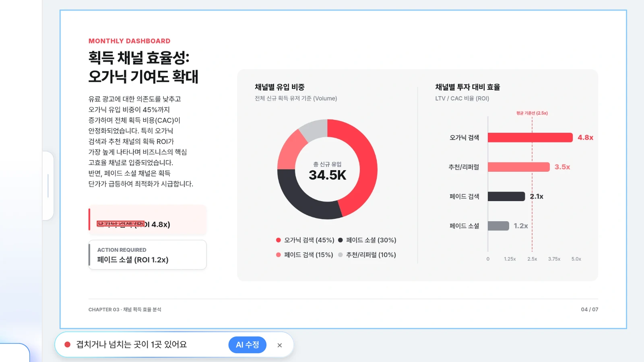This screenshot has height=362, width=644.
Task: Select the body paragraph starting with 유료 광고에
Action: (x=141, y=141)
